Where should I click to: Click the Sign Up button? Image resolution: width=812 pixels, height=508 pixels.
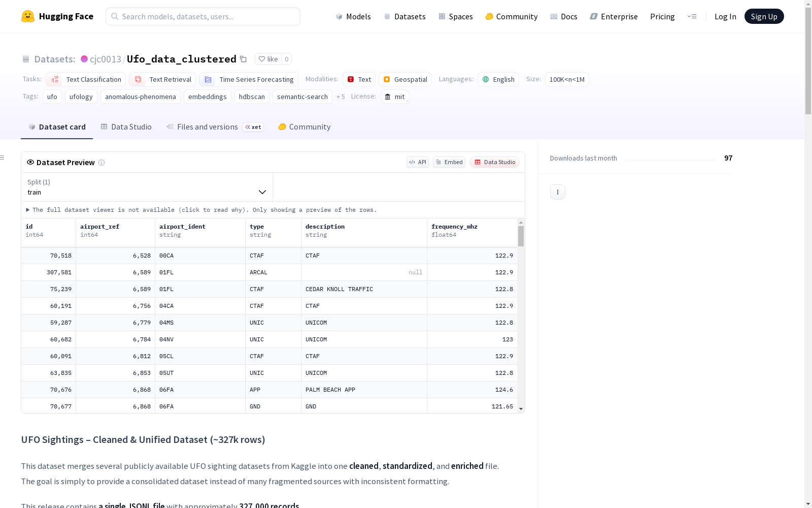764,16
